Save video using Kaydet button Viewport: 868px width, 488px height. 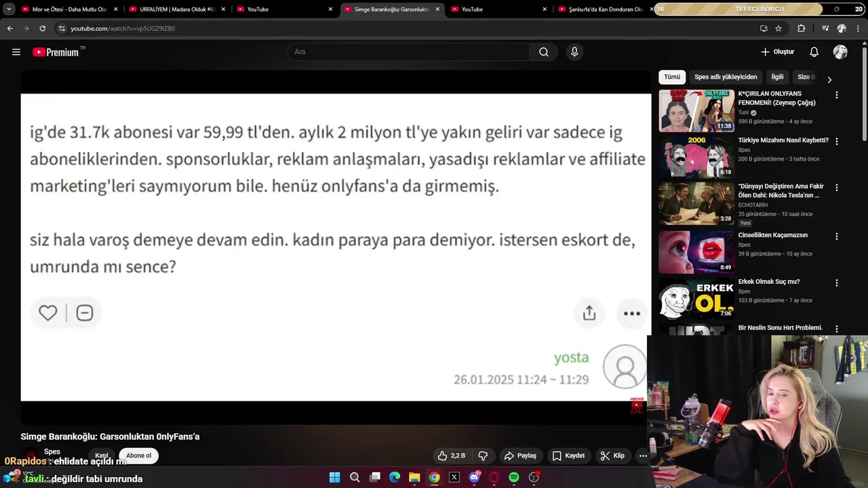tap(568, 455)
